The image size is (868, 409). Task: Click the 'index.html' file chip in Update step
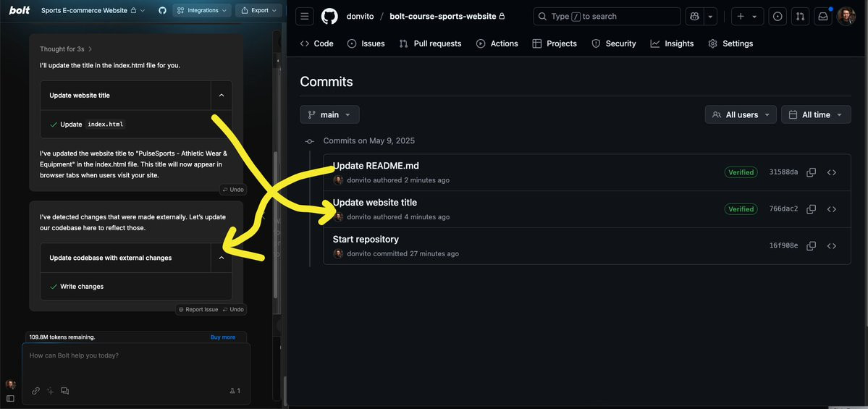[x=106, y=124]
